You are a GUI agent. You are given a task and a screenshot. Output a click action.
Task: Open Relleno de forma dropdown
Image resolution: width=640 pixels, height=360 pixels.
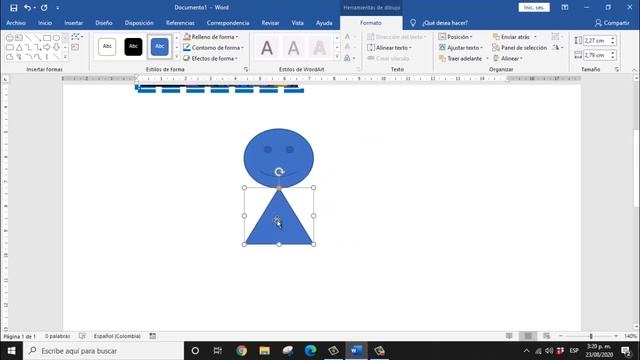point(211,37)
